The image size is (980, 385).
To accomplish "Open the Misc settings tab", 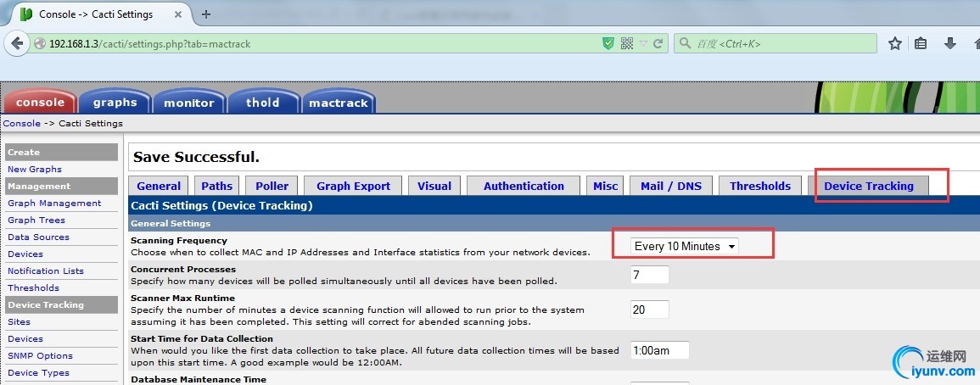I will click(606, 186).
